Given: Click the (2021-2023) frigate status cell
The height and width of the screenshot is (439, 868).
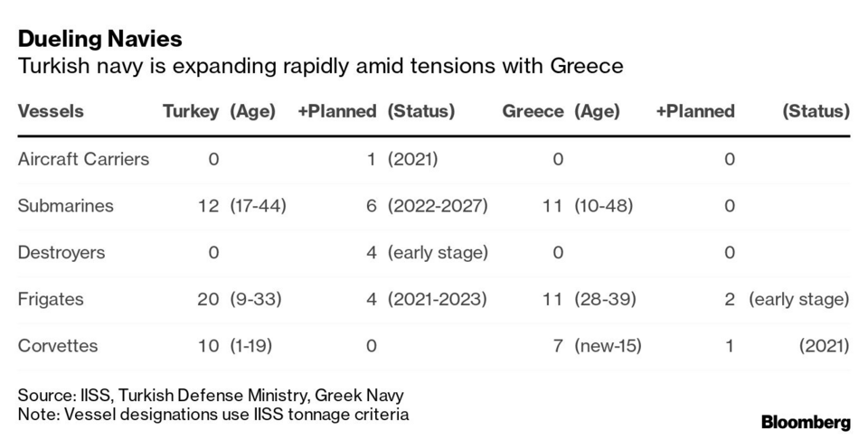Looking at the screenshot, I should [x=438, y=299].
